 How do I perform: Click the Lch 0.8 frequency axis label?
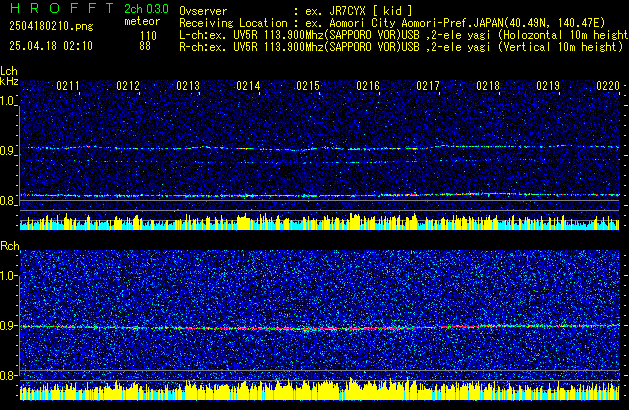[x=8, y=201]
